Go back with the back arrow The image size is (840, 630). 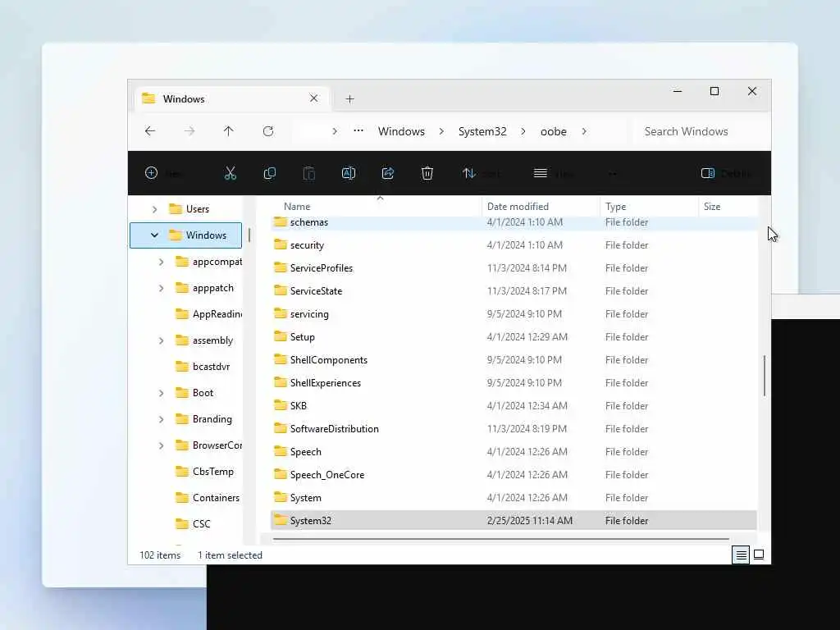pos(150,131)
